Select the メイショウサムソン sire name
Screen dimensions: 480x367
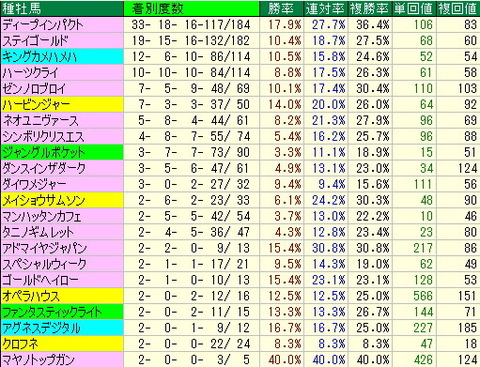pyautogui.click(x=43, y=200)
